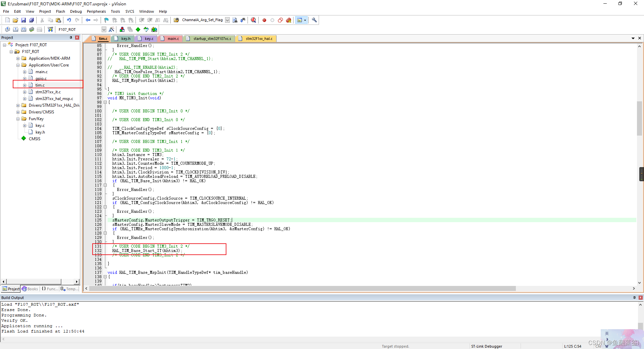Viewport: 644px width, 349px height.
Task: Insert a bookmark with the flag icon
Action: point(107,20)
